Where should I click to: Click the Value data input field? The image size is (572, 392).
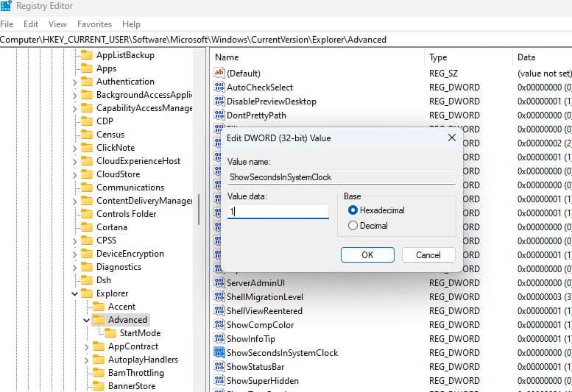point(278,212)
